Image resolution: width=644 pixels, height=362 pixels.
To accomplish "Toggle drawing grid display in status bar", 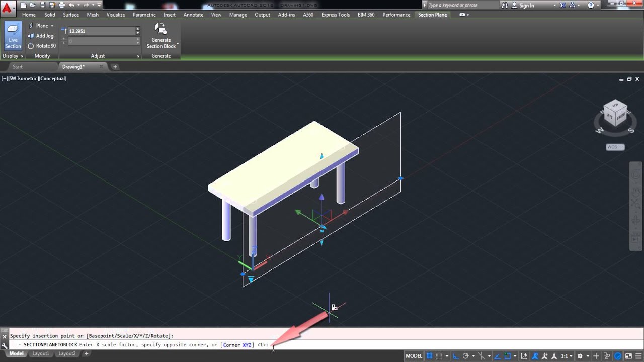I will pyautogui.click(x=430, y=356).
